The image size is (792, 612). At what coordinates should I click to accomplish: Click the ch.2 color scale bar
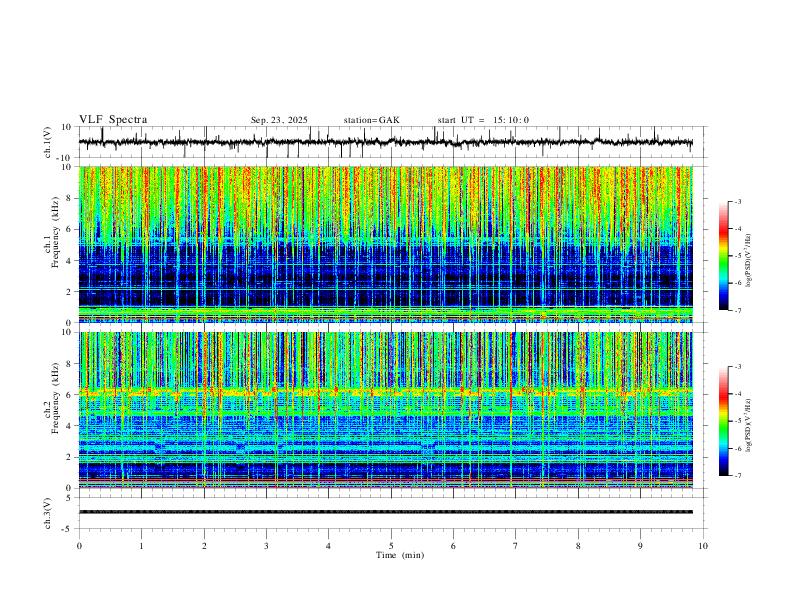click(723, 421)
